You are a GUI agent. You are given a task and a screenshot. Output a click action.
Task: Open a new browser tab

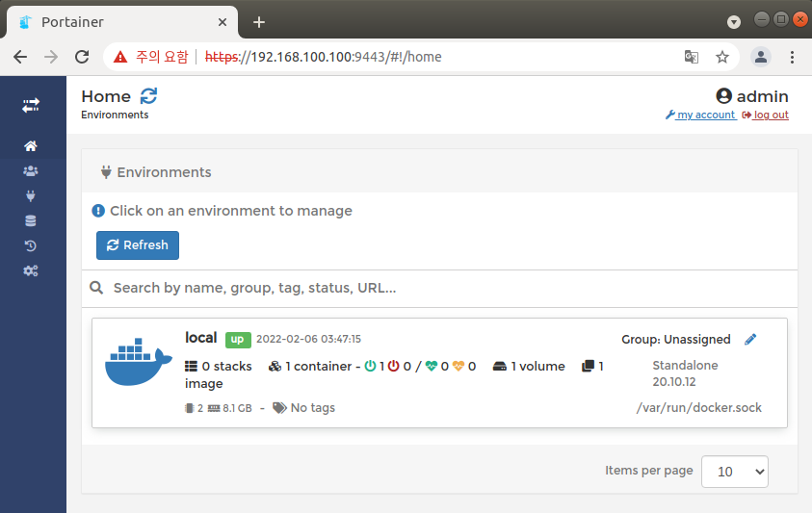259,22
